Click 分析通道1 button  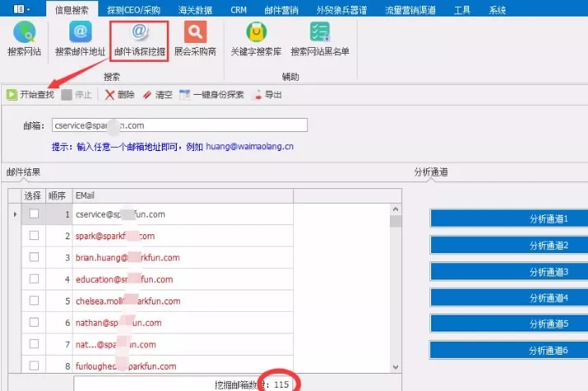click(508, 219)
